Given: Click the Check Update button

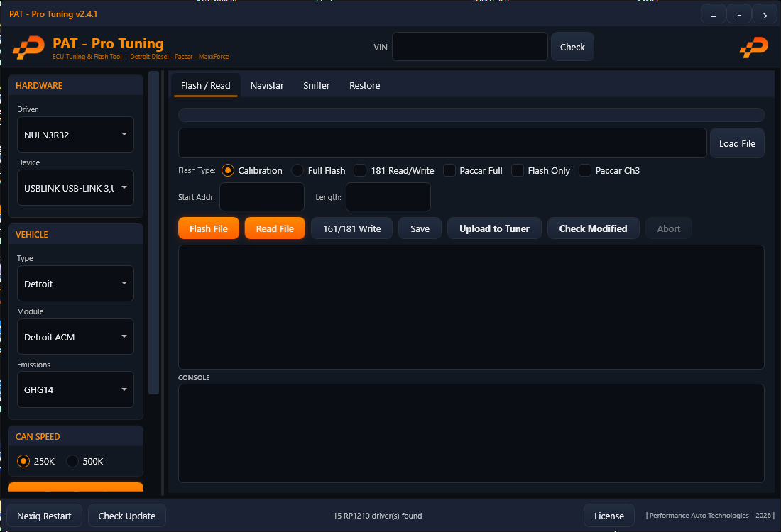Looking at the screenshot, I should coord(127,516).
